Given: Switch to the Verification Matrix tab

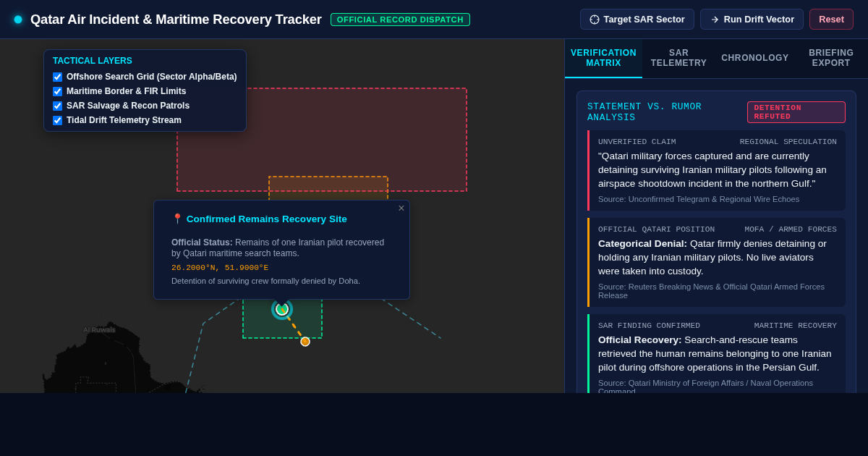Looking at the screenshot, I should point(603,58).
